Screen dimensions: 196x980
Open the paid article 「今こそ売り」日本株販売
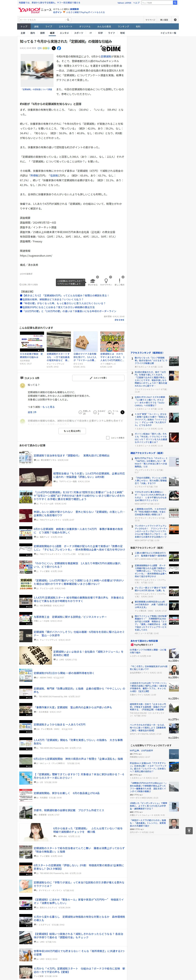[x=148, y=668]
